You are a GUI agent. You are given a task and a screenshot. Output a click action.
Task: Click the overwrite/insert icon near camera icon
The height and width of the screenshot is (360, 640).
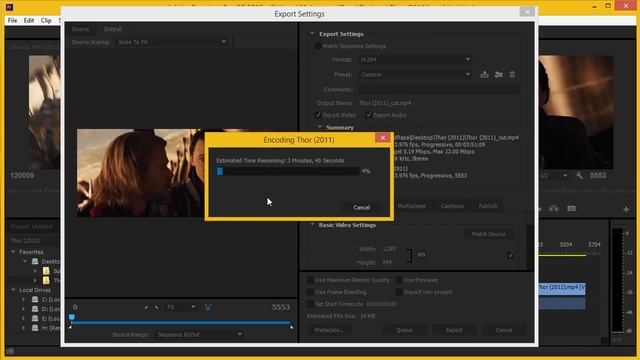[x=554, y=209]
